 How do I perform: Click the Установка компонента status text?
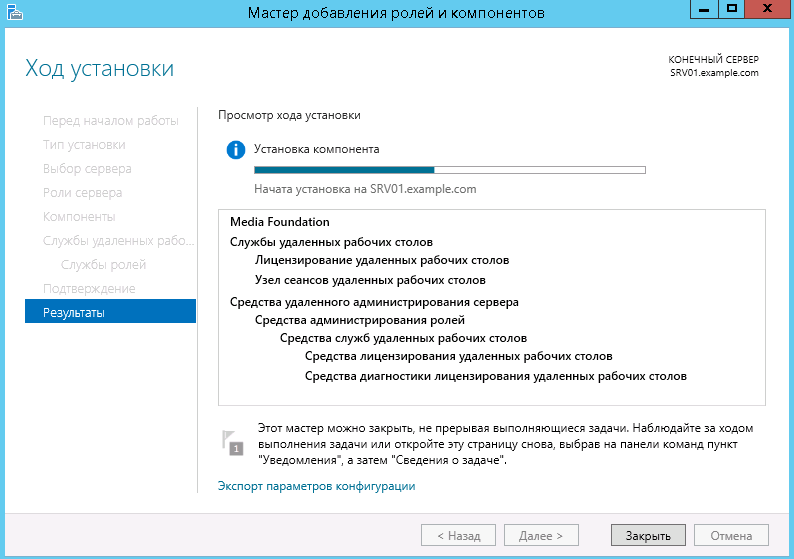click(x=316, y=149)
